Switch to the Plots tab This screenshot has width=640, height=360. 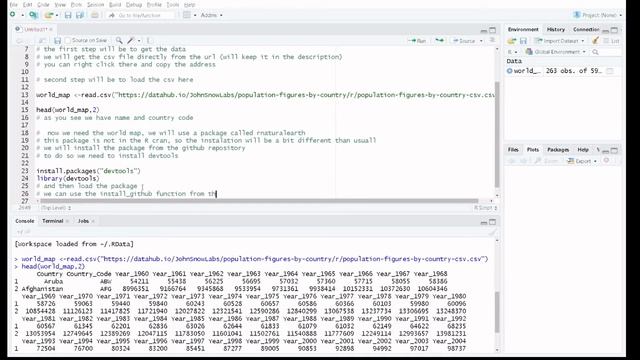(x=533, y=150)
